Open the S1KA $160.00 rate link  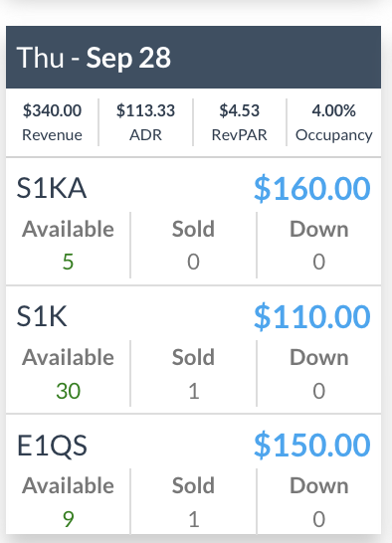pyautogui.click(x=312, y=188)
